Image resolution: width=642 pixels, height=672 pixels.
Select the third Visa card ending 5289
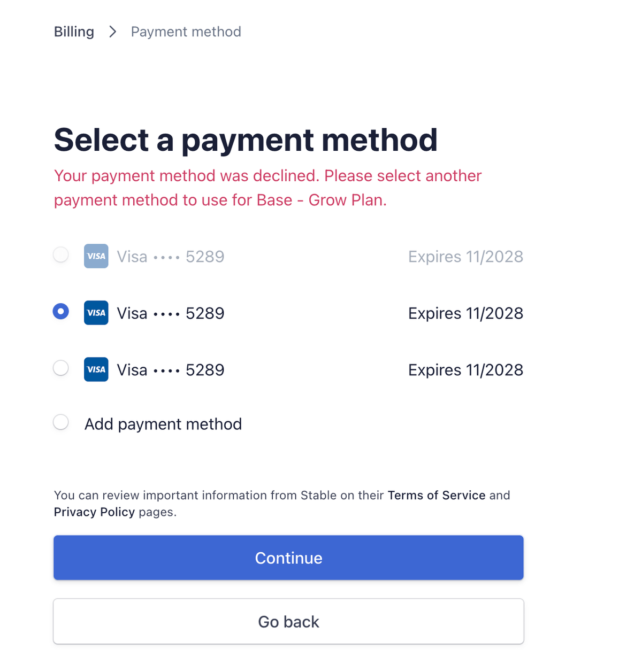(60, 368)
